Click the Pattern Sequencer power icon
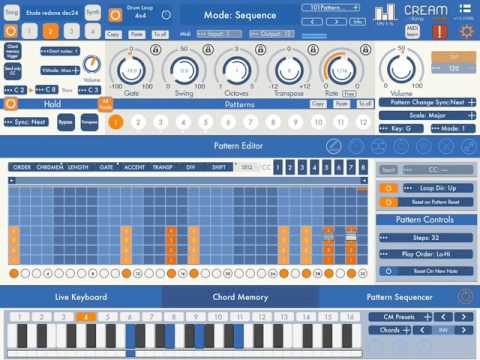The image size is (480, 360). 465,297
